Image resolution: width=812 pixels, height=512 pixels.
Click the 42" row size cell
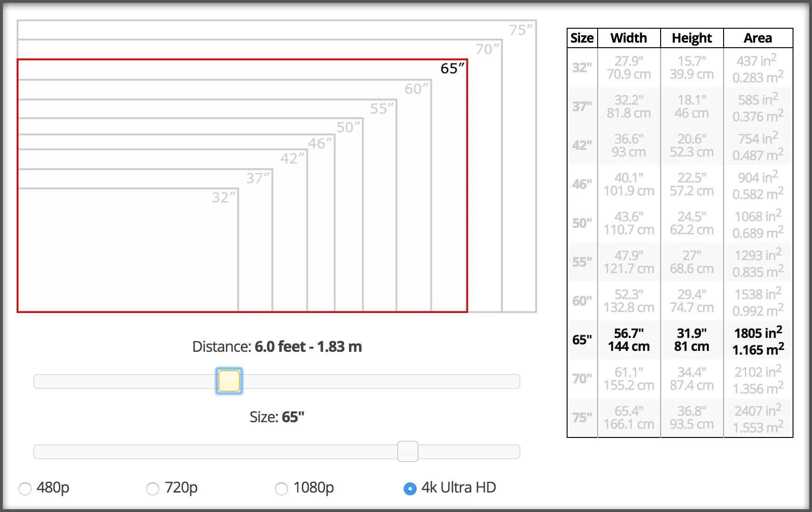(x=582, y=145)
